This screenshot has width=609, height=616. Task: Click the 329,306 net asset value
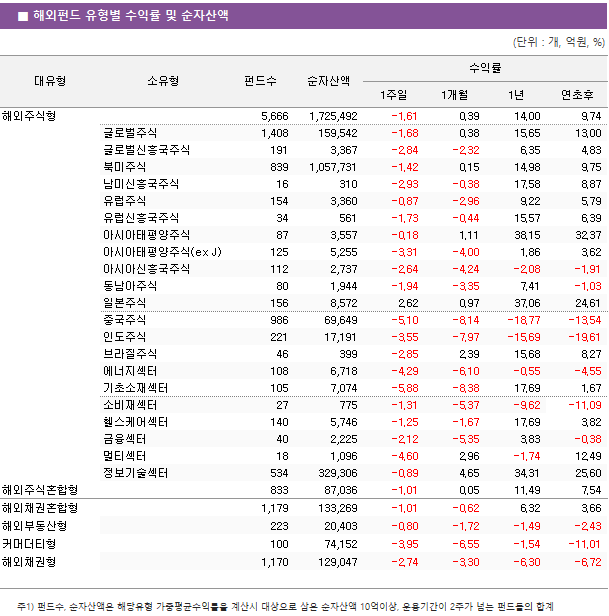pyautogui.click(x=338, y=473)
